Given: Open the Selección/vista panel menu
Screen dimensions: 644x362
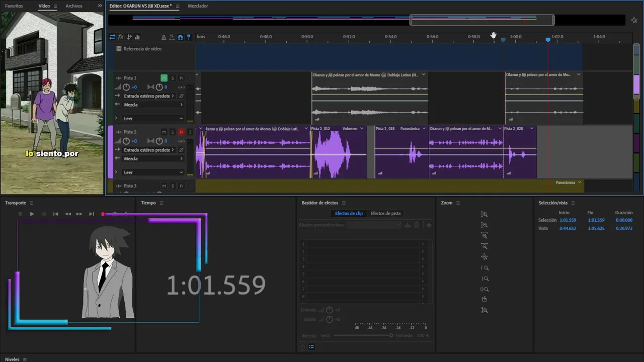Looking at the screenshot, I should 573,203.
